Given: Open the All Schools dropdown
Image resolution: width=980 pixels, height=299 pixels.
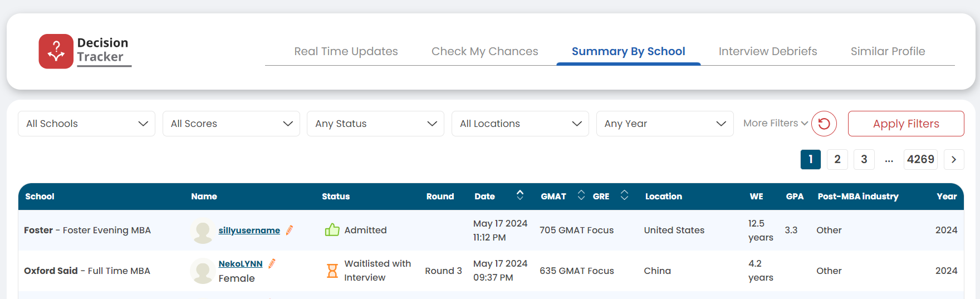Looking at the screenshot, I should (x=86, y=124).
